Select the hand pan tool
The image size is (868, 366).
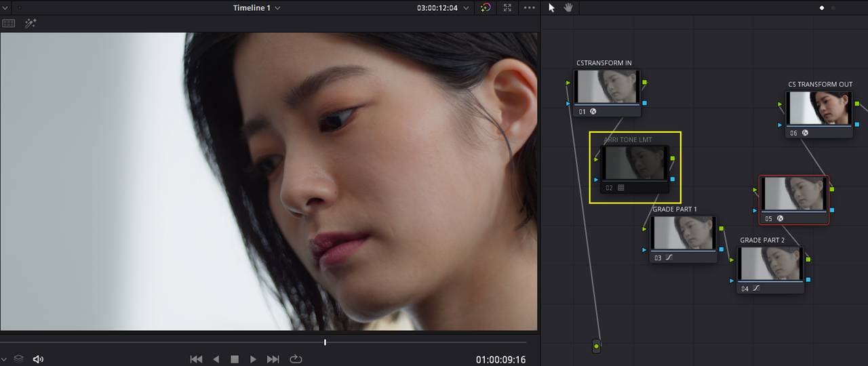568,7
